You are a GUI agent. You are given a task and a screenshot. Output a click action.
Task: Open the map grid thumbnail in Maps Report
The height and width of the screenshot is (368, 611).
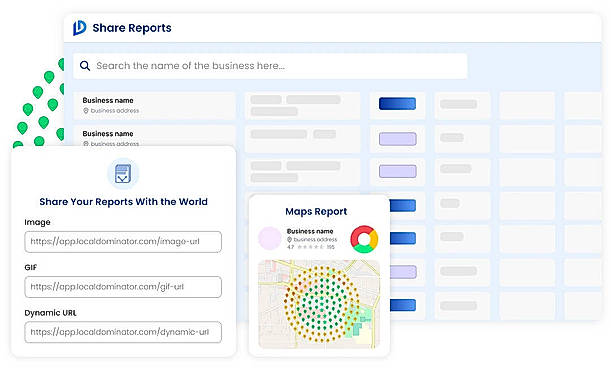(319, 304)
